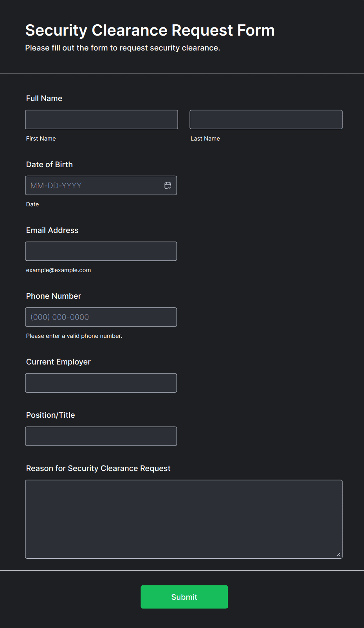The image size is (364, 628).
Task: Focus the Reason for Security Clearance textarea
Action: click(184, 519)
